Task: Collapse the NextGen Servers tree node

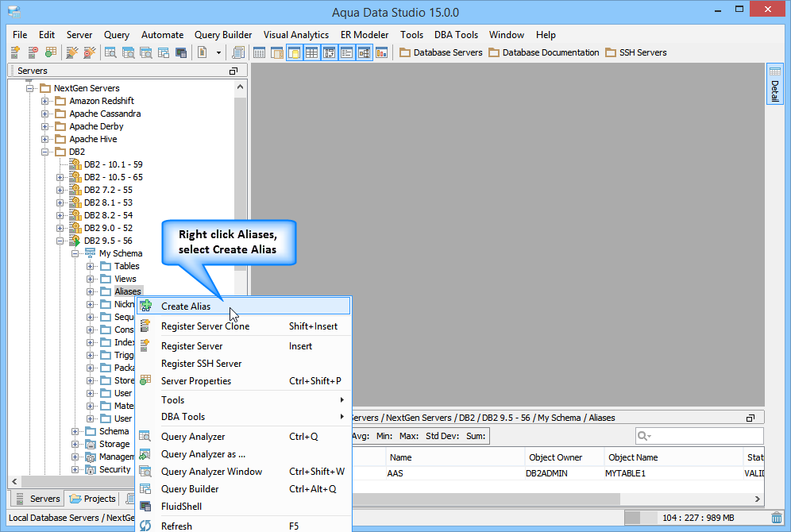Action: point(29,88)
